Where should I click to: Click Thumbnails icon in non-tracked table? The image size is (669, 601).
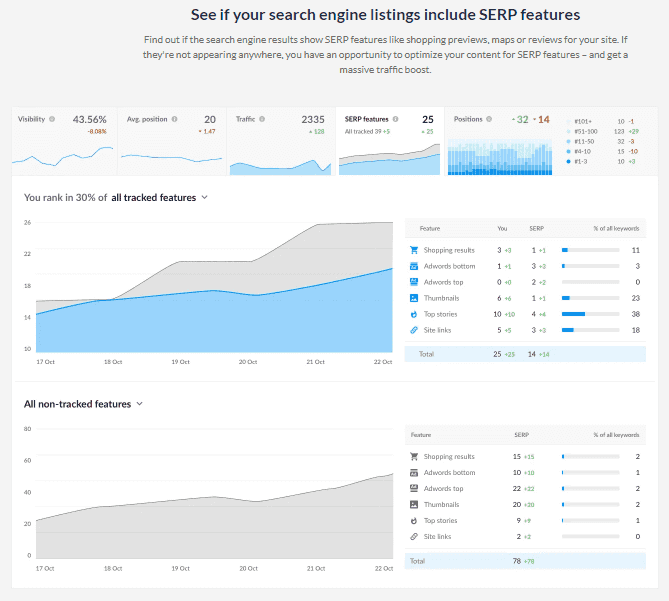click(414, 505)
